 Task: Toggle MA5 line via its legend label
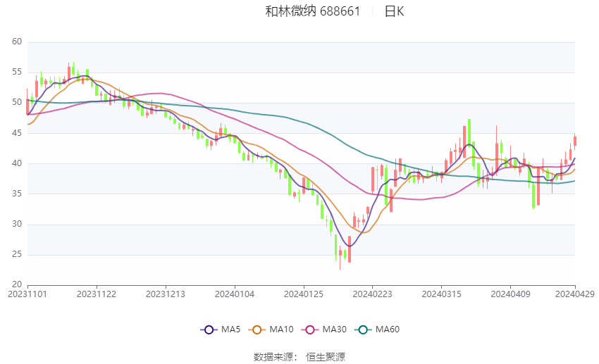tap(231, 330)
